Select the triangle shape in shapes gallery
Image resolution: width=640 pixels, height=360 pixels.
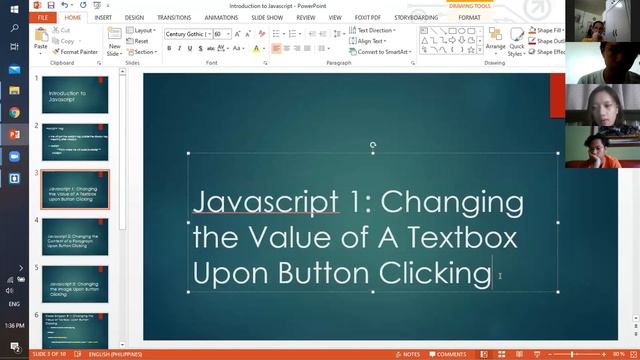pyautogui.click(x=424, y=40)
